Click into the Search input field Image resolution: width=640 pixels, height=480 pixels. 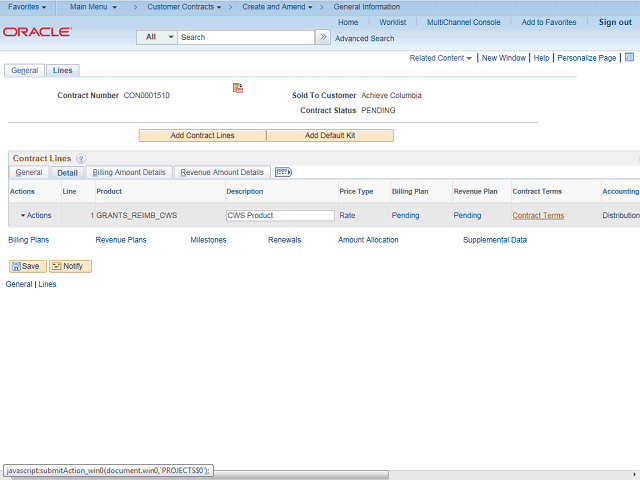(246, 37)
